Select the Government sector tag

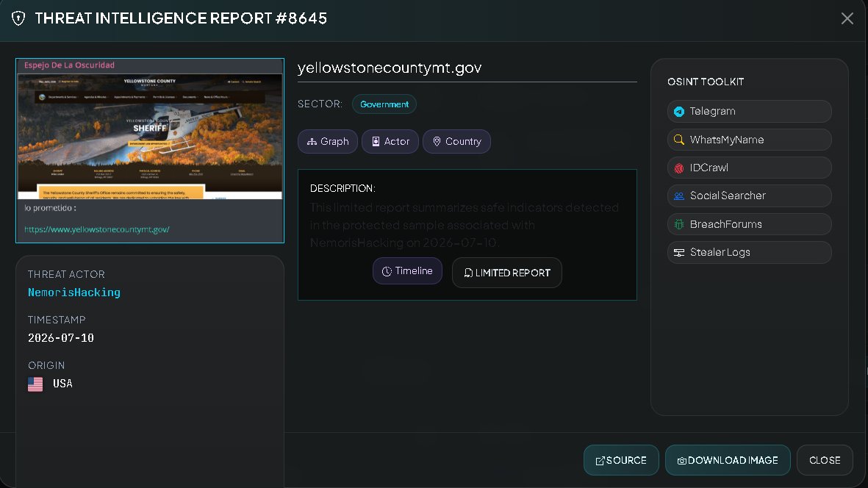[384, 104]
